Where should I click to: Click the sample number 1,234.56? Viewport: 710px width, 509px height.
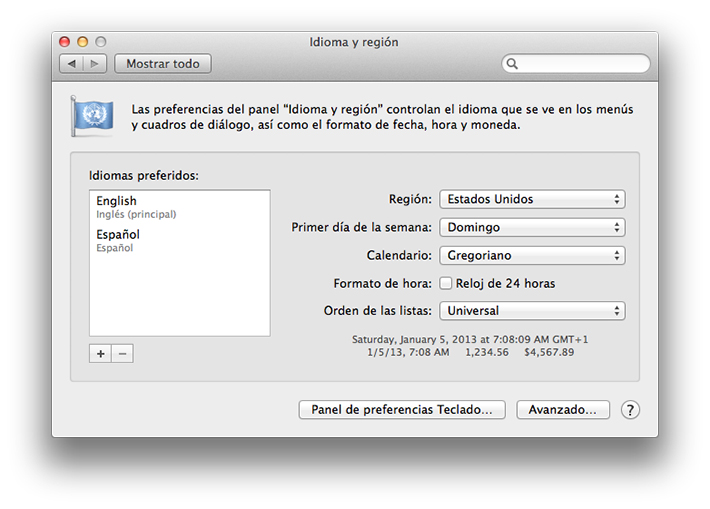pos(487,352)
